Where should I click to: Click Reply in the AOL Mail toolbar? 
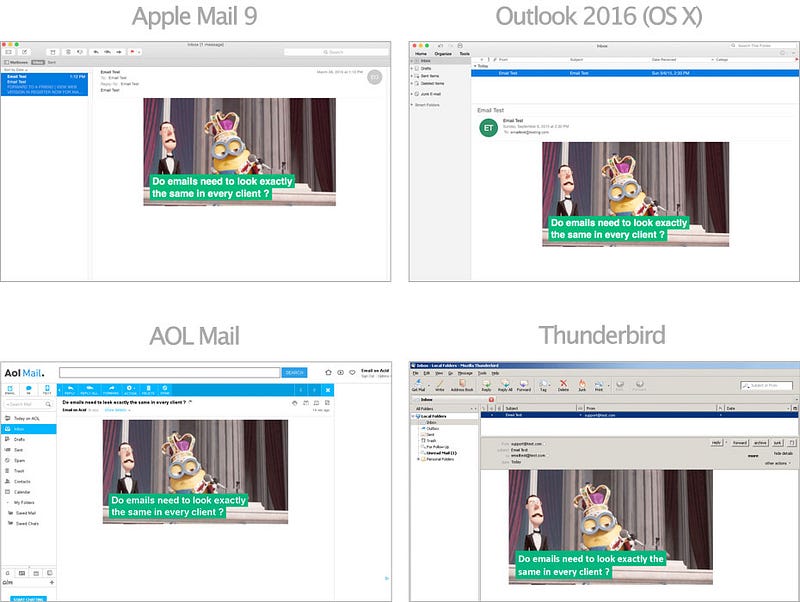[70, 390]
